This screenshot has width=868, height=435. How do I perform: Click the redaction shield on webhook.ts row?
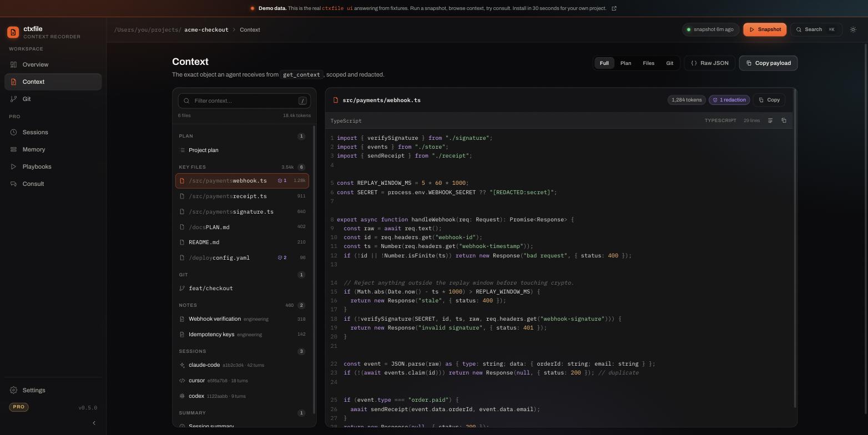(x=282, y=181)
